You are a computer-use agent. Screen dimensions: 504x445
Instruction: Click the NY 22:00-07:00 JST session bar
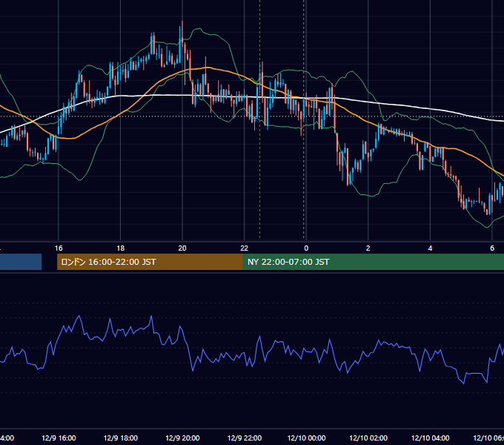click(373, 262)
